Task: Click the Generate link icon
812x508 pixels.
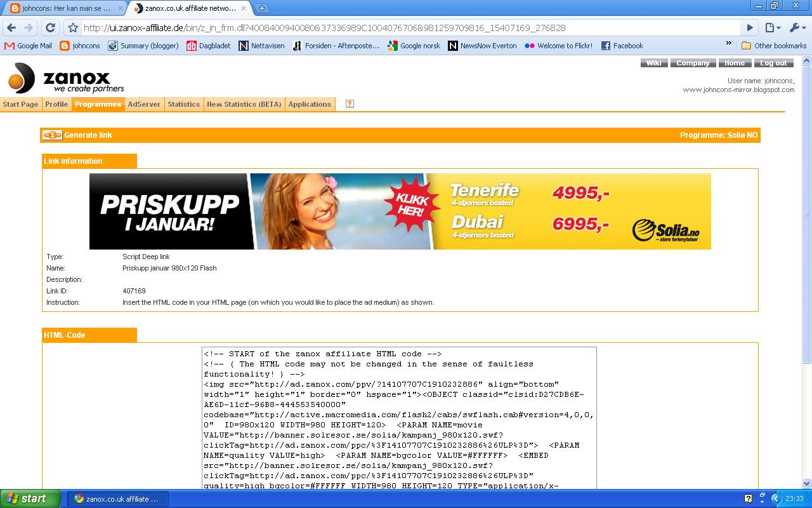Action: tap(52, 135)
